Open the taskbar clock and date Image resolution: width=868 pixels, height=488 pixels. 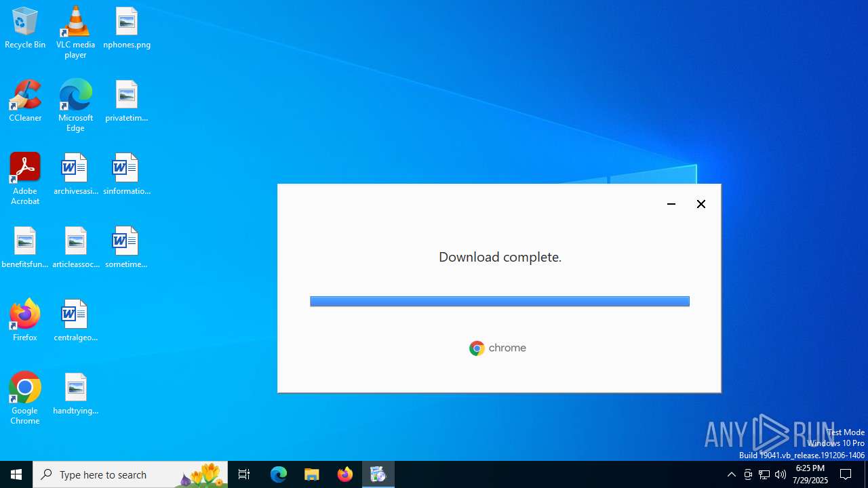pyautogui.click(x=810, y=474)
